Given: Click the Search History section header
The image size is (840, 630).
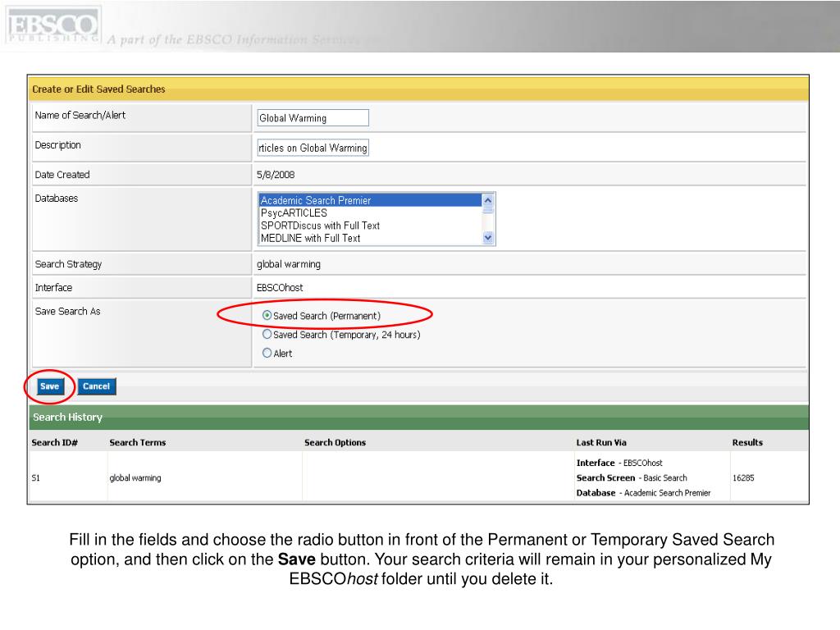Looking at the screenshot, I should click(x=419, y=418).
